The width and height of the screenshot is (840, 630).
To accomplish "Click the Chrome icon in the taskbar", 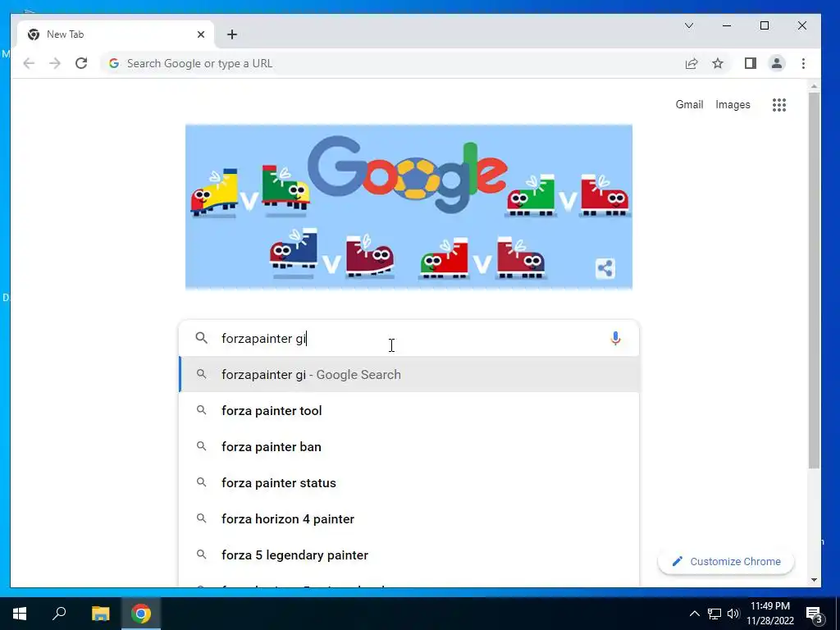I will (x=141, y=614).
